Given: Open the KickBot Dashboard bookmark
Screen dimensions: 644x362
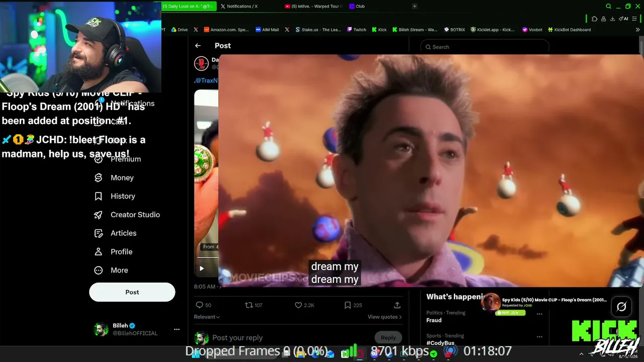Looking at the screenshot, I should tap(570, 30).
